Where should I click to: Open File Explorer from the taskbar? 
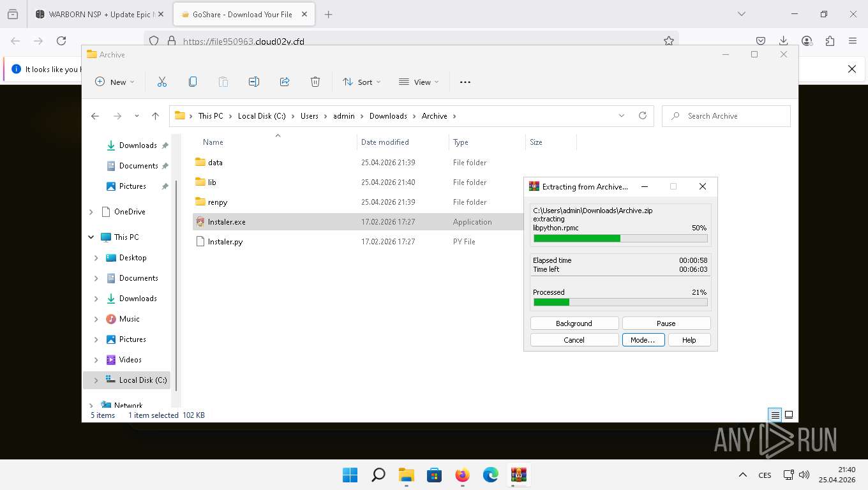pos(407,475)
